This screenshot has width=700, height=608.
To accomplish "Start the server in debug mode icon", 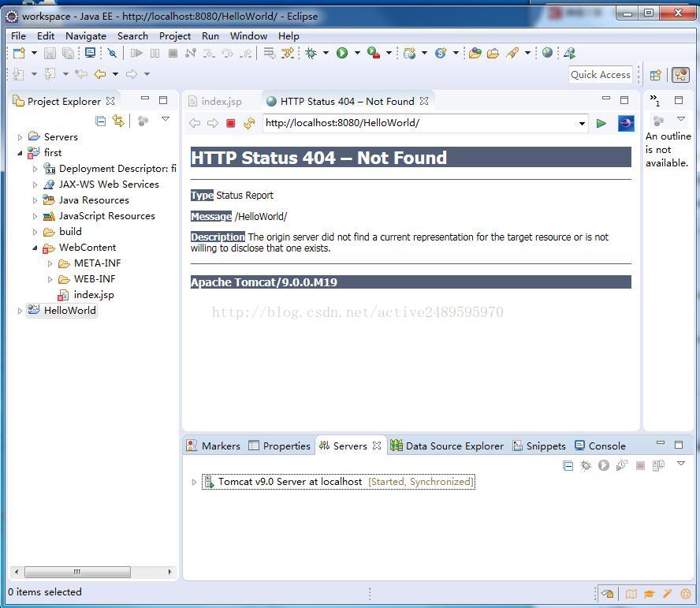I will point(586,466).
